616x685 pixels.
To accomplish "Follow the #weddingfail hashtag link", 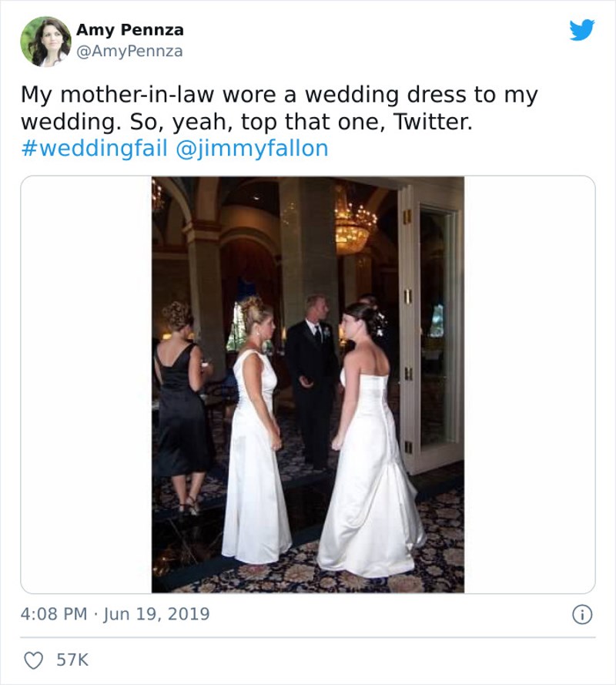I will pos(94,147).
